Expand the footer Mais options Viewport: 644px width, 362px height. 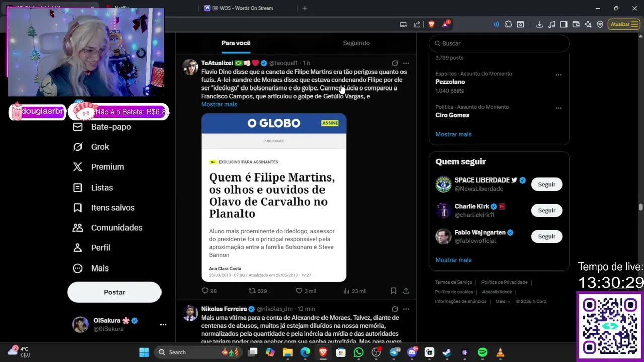point(503,301)
